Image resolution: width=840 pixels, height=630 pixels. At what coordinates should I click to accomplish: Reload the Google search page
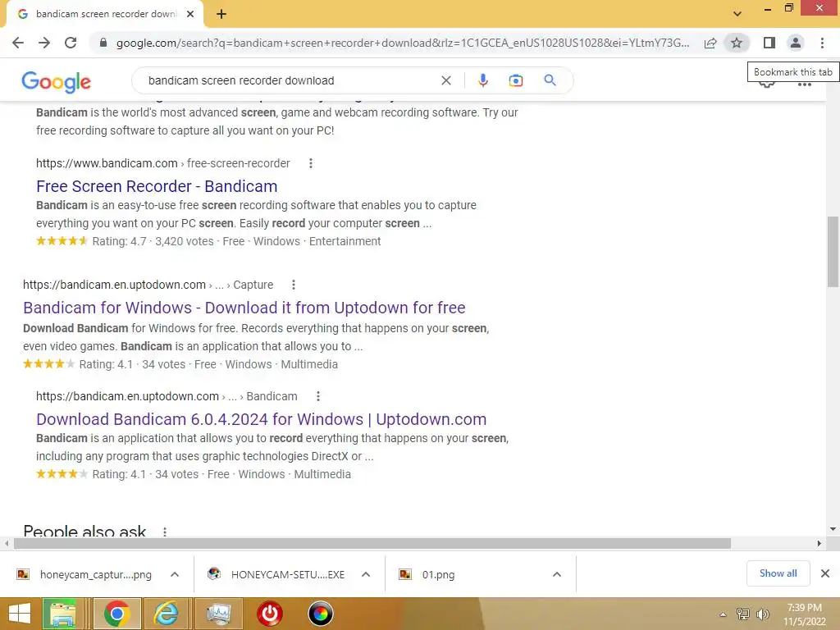pos(71,43)
